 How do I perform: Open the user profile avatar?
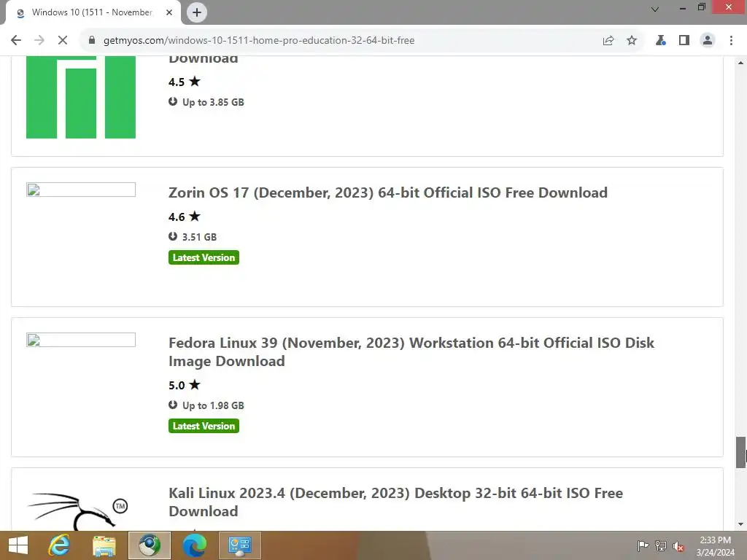708,41
